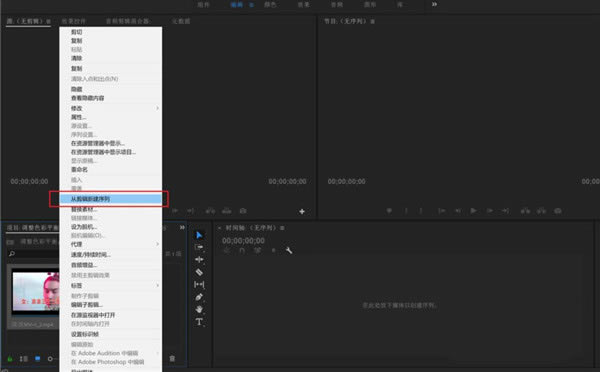
Task: Click the Program monitor Add Marker icon
Action: click(x=389, y=211)
